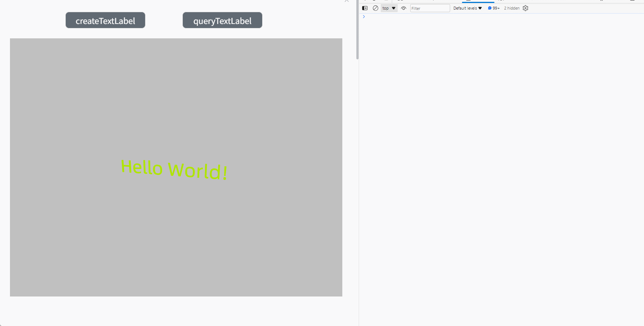Select the green Hello World! text label
Image resolution: width=644 pixels, height=326 pixels.
pos(174,170)
